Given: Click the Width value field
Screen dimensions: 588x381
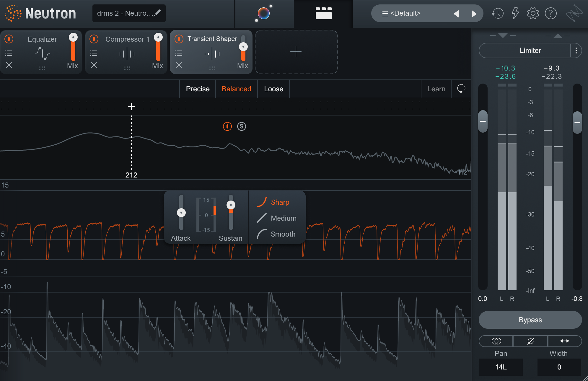Looking at the screenshot, I should pyautogui.click(x=559, y=367).
